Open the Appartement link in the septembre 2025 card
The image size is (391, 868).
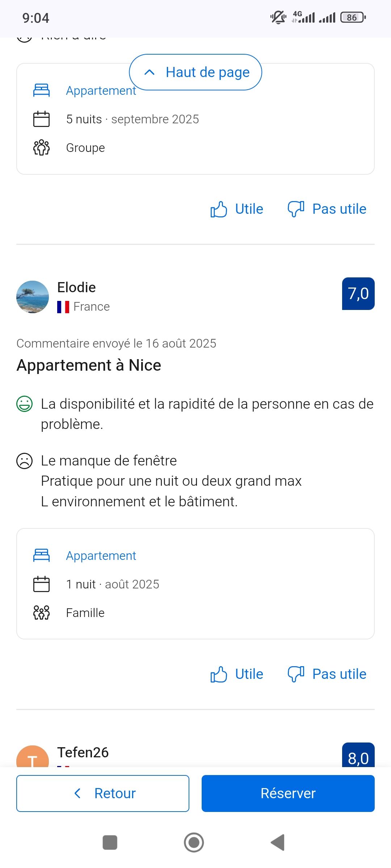coord(101,91)
